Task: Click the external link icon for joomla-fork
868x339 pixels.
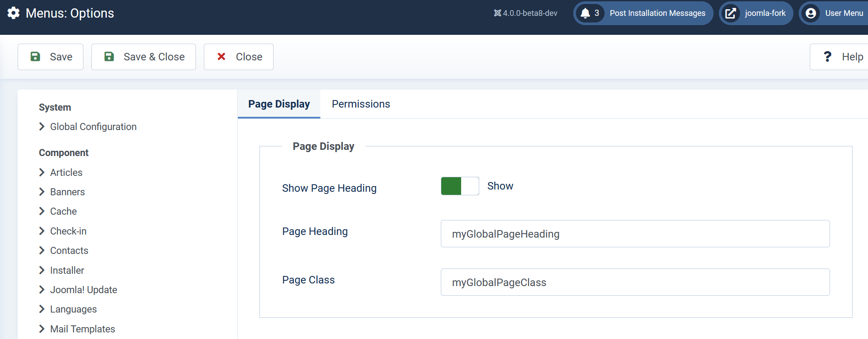Action: pos(731,13)
